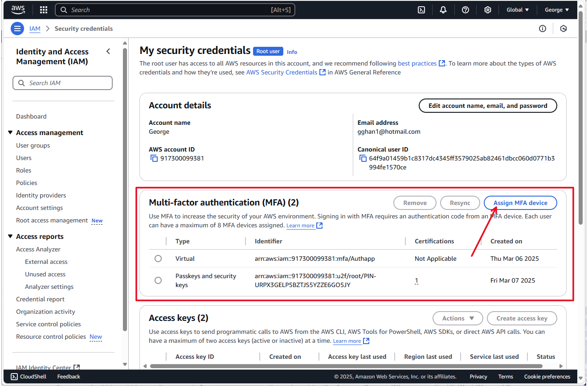588x386 pixels.
Task: Open the George account dropdown
Action: [x=557, y=10]
